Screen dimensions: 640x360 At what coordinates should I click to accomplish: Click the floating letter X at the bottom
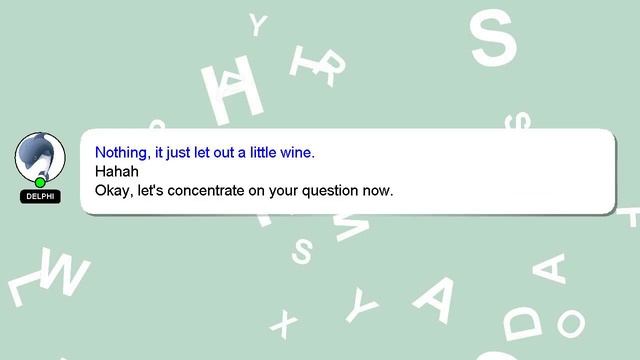(x=284, y=324)
